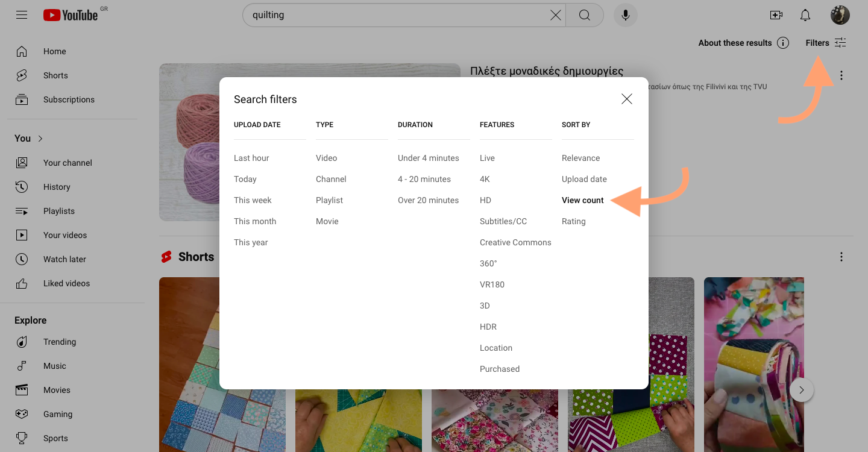Run the search with the magnifier icon
This screenshot has height=452, width=868.
[x=584, y=14]
